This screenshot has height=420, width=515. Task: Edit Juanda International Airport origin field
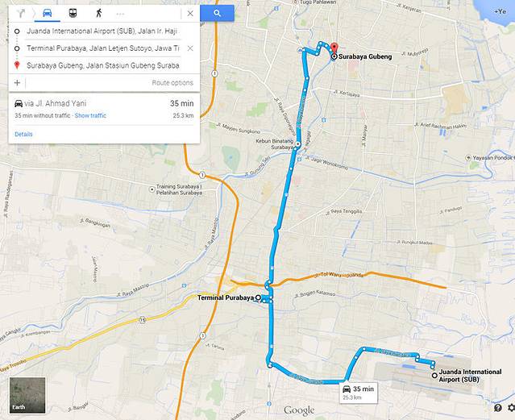coord(102,31)
